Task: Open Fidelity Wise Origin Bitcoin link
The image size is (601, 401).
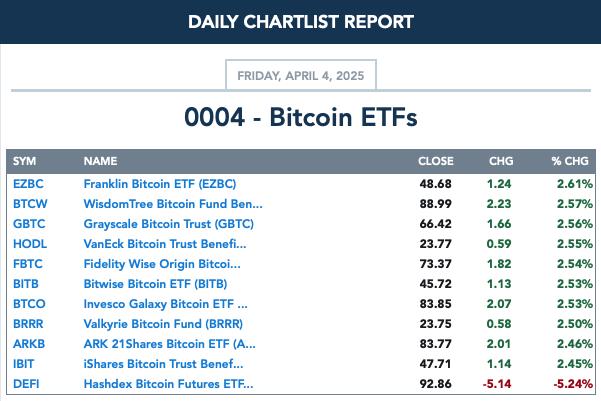Action: click(162, 264)
